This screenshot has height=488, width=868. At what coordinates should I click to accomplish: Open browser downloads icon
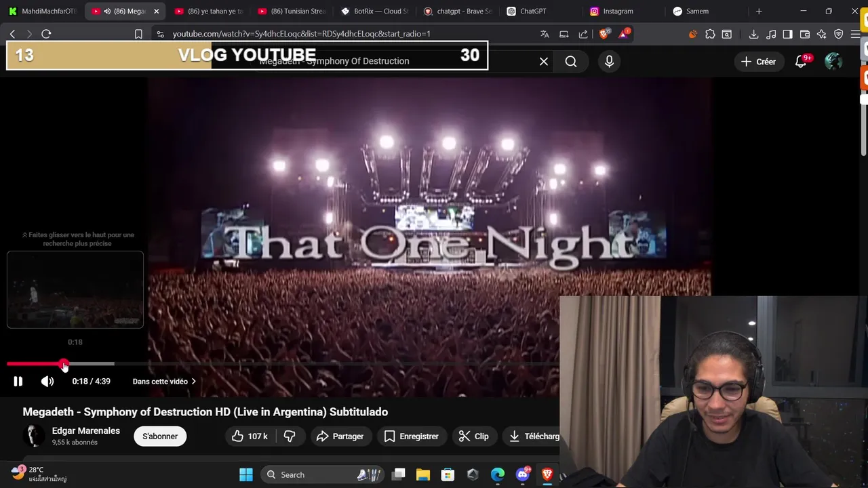[x=753, y=34]
